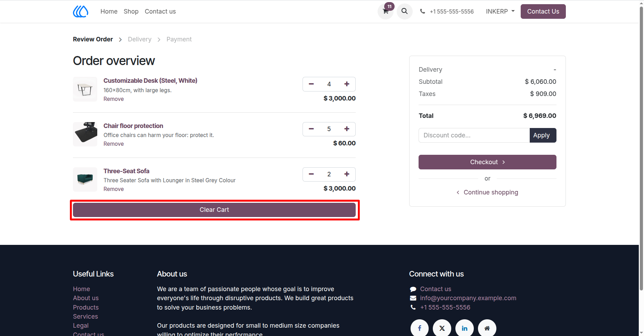Apply the discount code

543,135
